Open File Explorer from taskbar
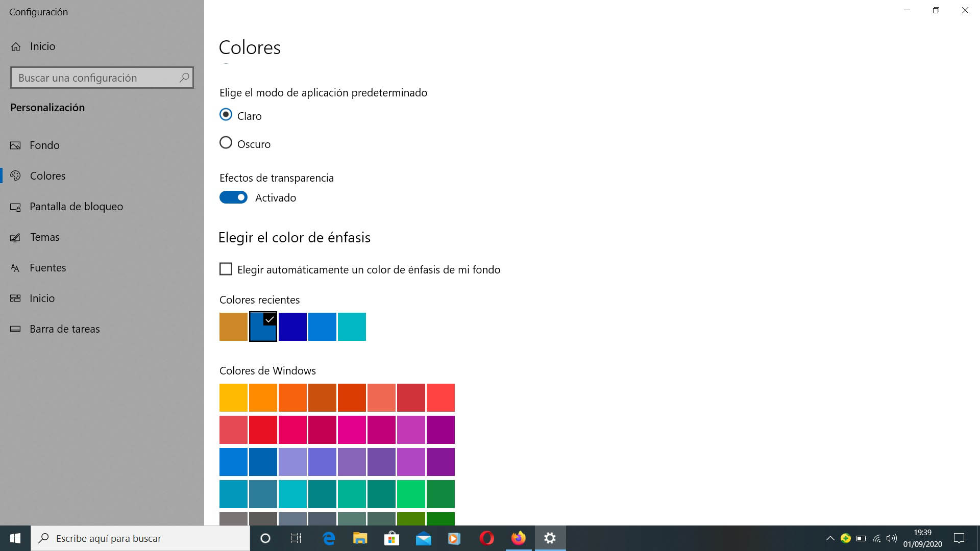The height and width of the screenshot is (551, 980). click(360, 538)
